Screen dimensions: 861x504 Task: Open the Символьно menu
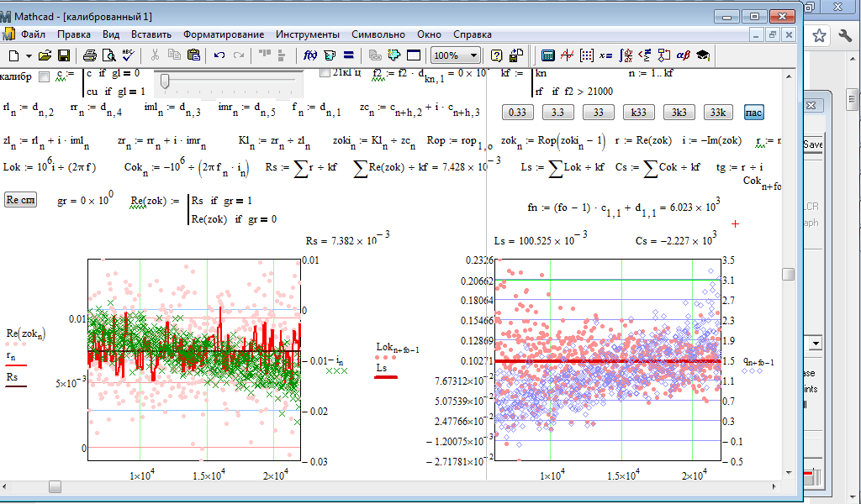click(378, 34)
